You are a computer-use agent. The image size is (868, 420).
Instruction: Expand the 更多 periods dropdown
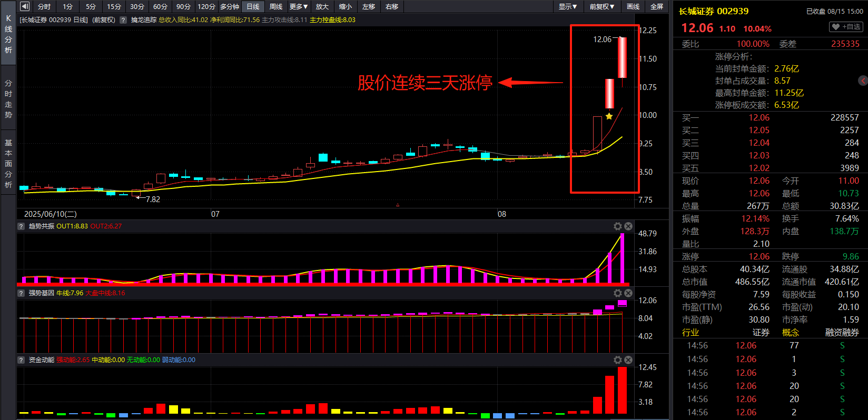(299, 6)
